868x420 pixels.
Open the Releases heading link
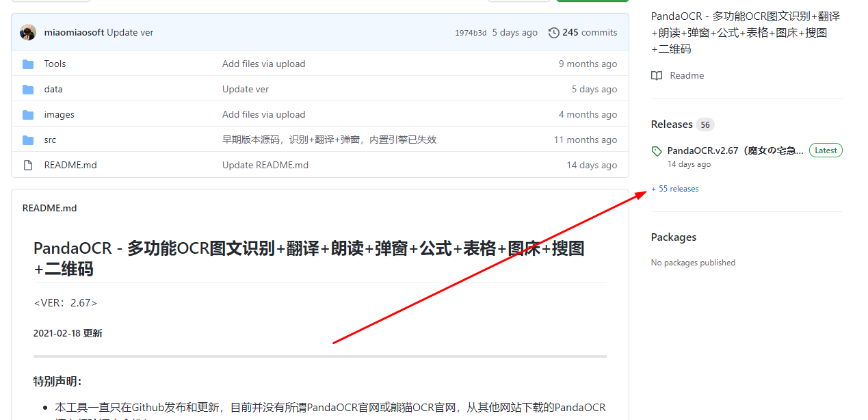(x=672, y=124)
